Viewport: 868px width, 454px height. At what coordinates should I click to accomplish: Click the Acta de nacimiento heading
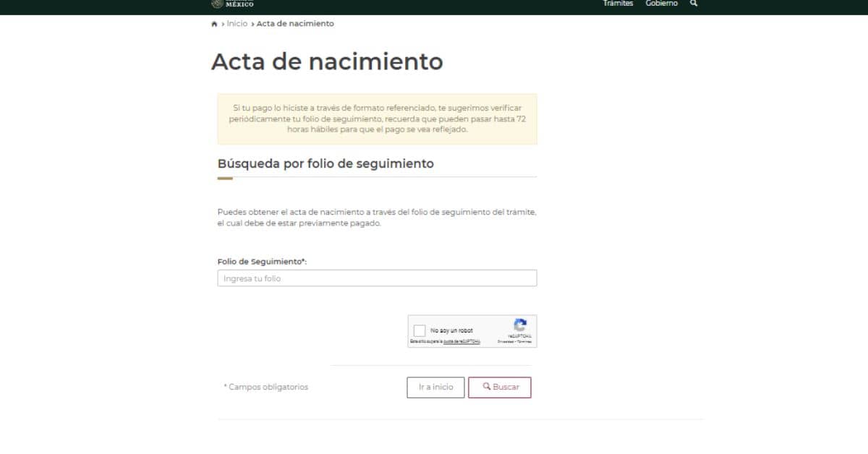click(327, 61)
